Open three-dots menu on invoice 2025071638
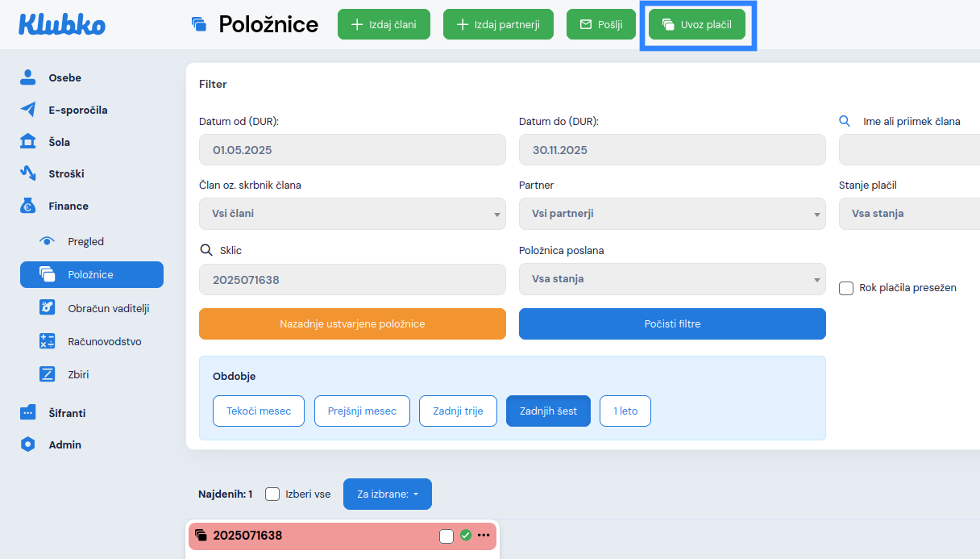This screenshot has width=980, height=559. point(484,536)
